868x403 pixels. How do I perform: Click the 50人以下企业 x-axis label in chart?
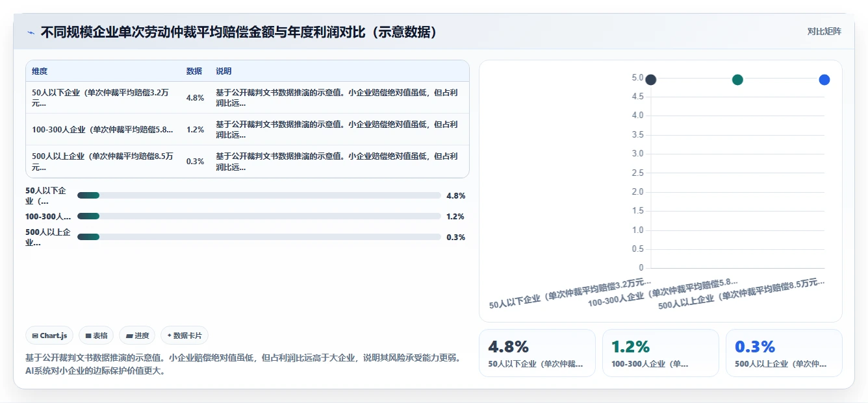pos(570,293)
